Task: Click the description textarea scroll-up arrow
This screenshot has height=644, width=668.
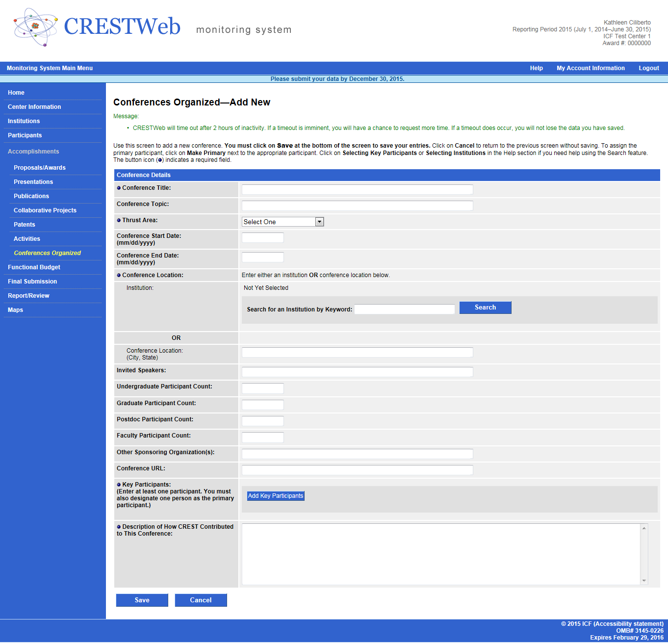Action: tap(644, 528)
